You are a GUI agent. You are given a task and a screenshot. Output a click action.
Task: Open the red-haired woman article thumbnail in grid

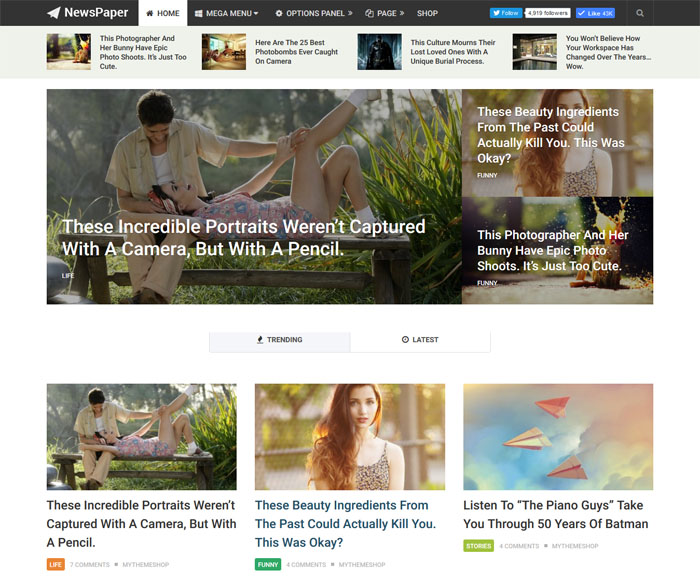pos(350,437)
